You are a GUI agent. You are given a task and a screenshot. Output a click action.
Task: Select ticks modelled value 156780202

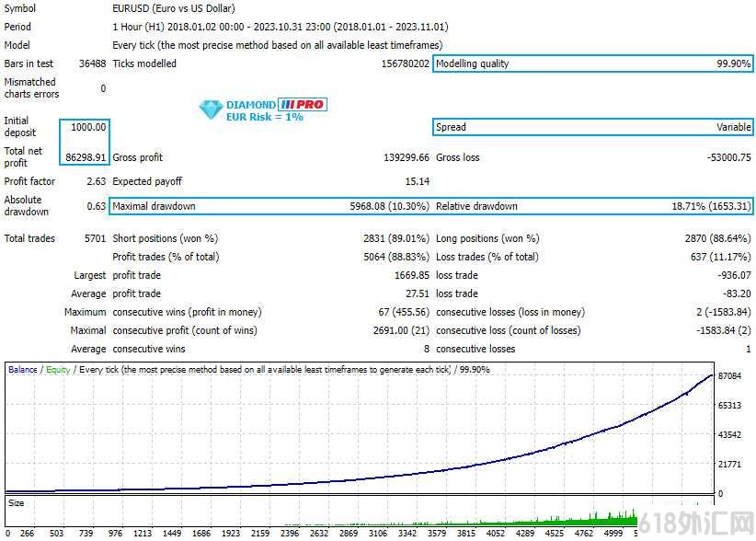[405, 63]
